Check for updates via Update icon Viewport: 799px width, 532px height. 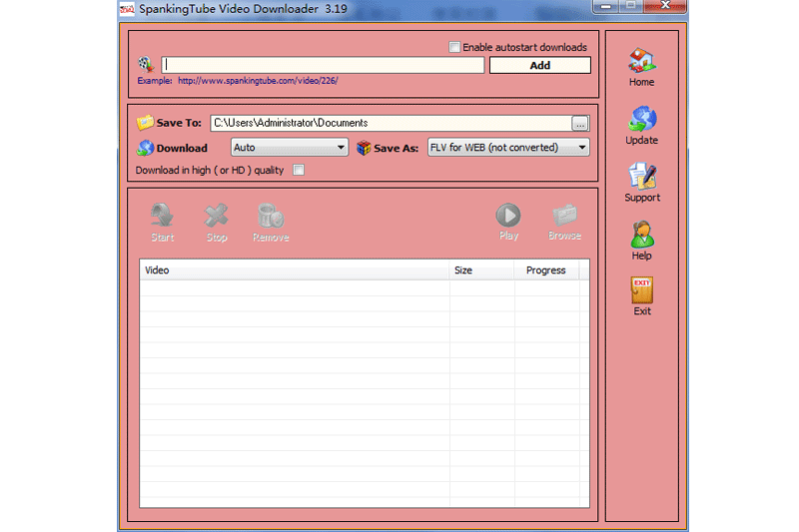point(641,119)
